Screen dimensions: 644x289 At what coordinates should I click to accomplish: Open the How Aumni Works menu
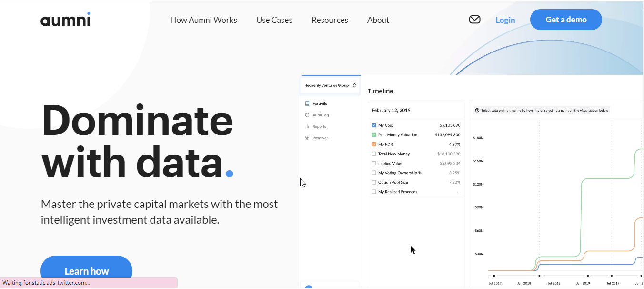pos(203,20)
